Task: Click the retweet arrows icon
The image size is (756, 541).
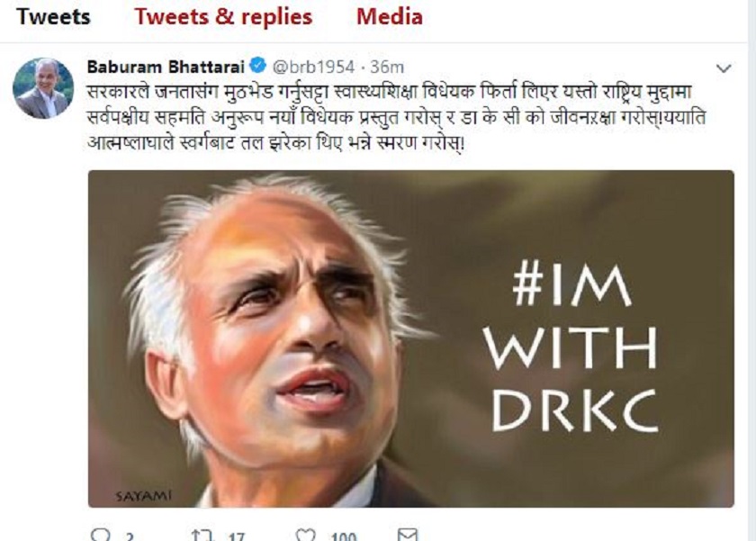Action: 202,535
